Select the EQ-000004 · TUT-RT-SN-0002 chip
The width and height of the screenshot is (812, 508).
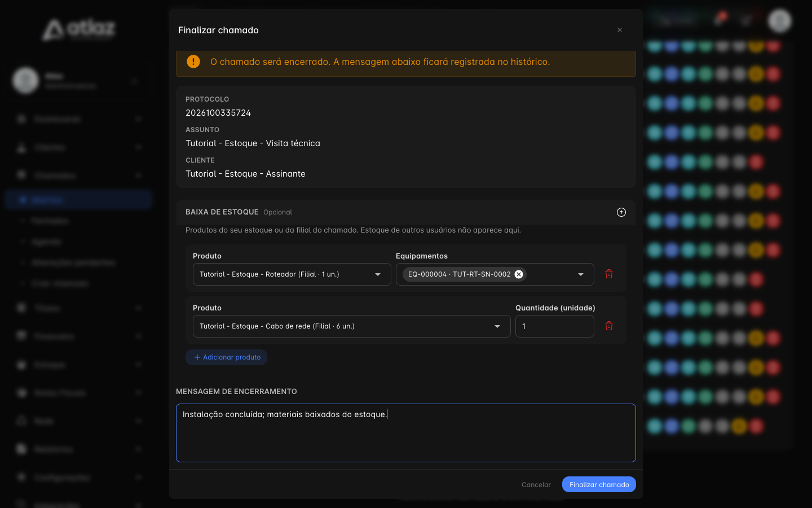pyautogui.click(x=460, y=274)
